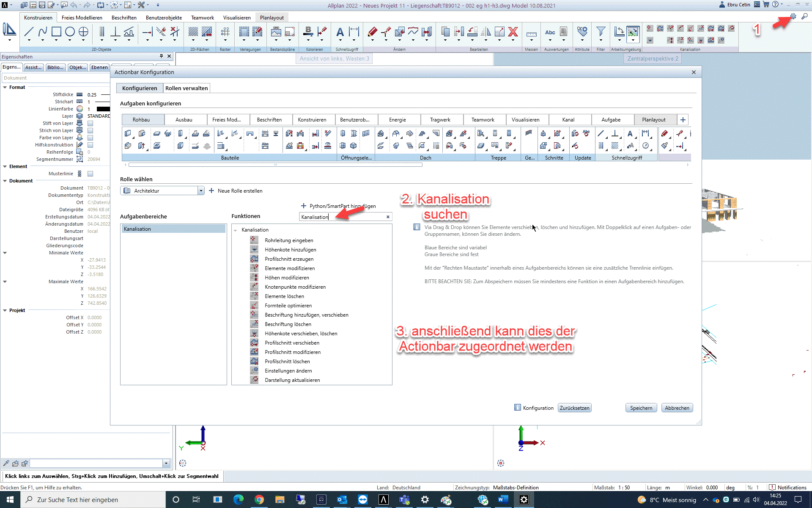
Task: Click the circle drawing tool
Action: pyautogui.click(x=70, y=32)
